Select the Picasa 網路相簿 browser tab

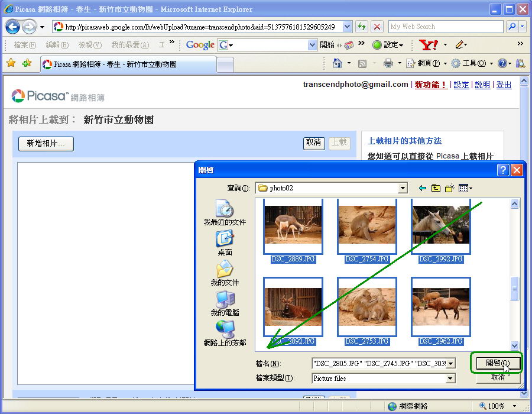(128, 64)
